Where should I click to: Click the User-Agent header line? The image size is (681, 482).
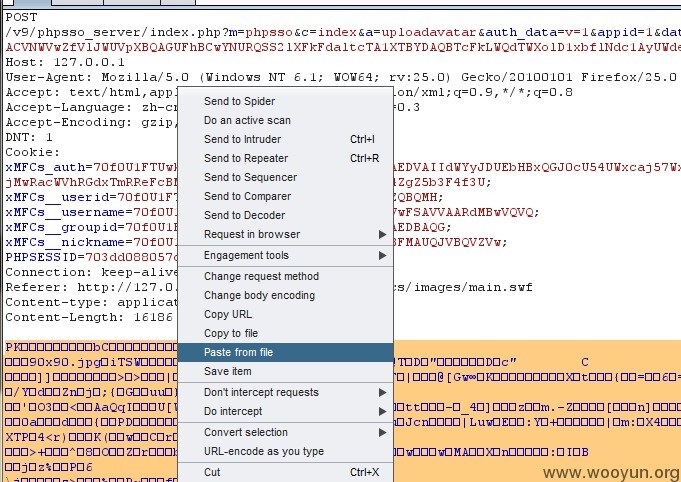pos(341,77)
